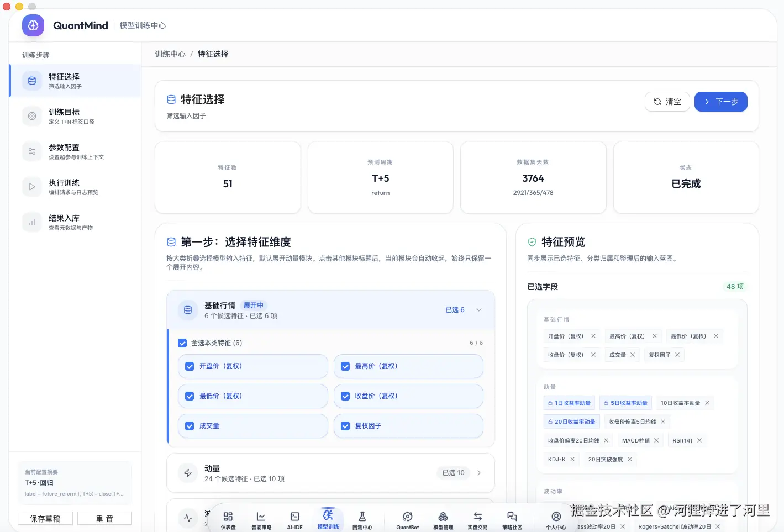This screenshot has width=784, height=532.
Task: Click the 48 项 count badge
Action: (x=735, y=287)
